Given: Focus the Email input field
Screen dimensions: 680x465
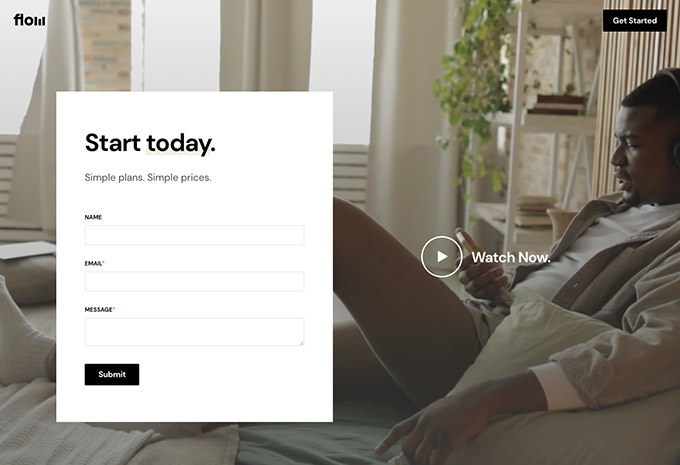Looking at the screenshot, I should point(194,281).
